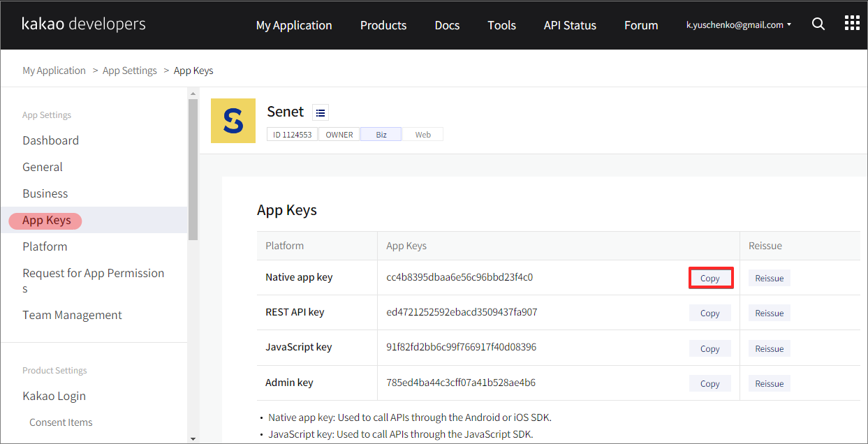The width and height of the screenshot is (868, 444).
Task: Open the Products menu
Action: [383, 25]
